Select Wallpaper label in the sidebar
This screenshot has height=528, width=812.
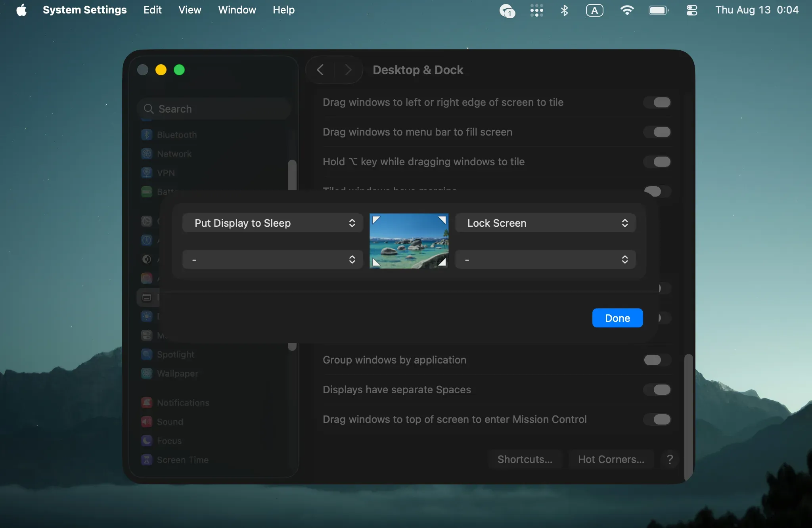click(178, 373)
